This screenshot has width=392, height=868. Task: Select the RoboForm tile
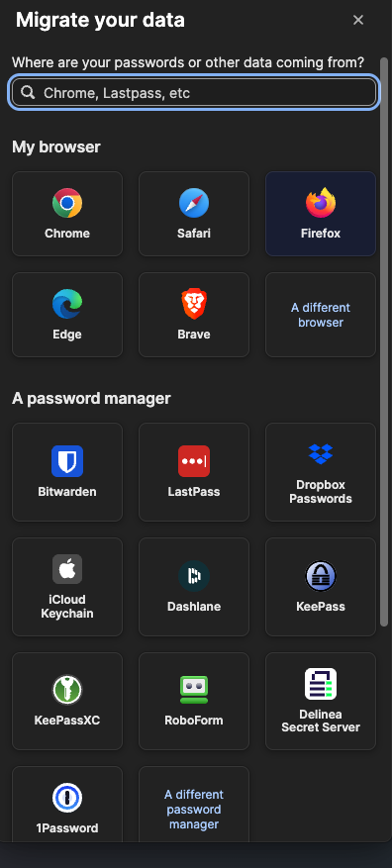(x=194, y=701)
